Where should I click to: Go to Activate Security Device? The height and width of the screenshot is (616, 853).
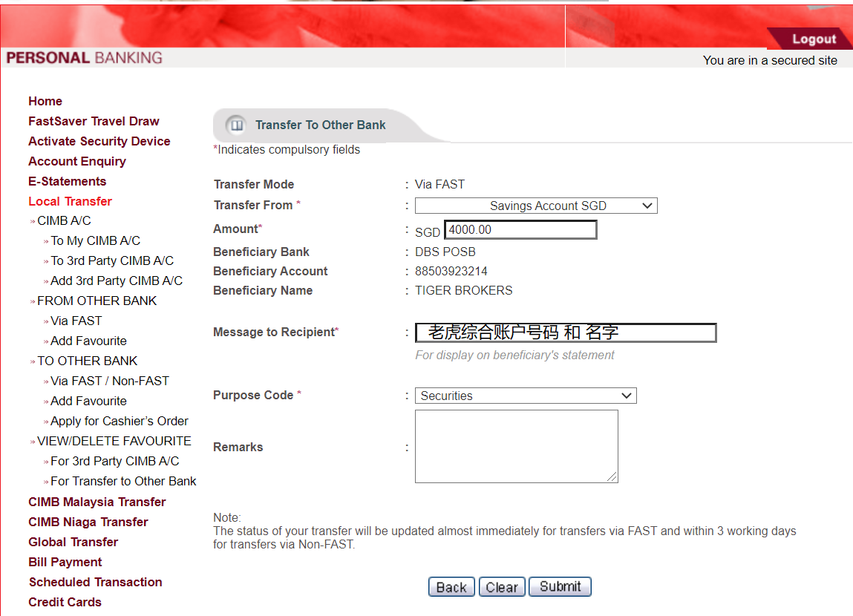point(99,141)
